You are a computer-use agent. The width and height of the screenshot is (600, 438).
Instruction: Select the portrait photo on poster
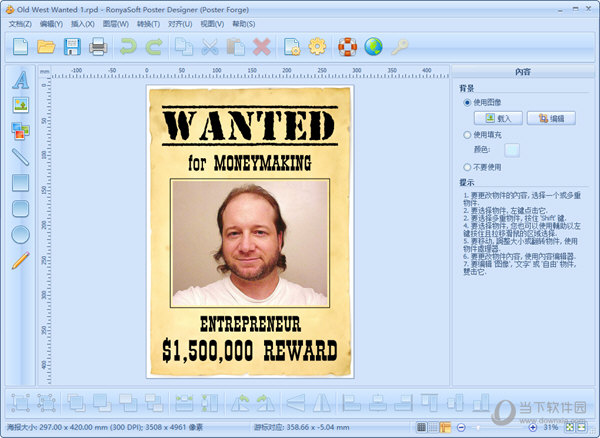[x=250, y=243]
